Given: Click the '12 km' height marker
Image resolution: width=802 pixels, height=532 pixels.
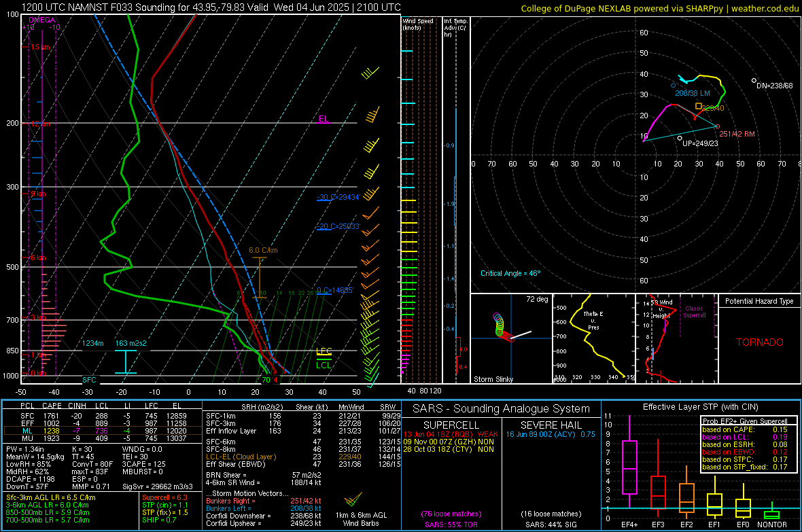Looking at the screenshot, I should [40, 124].
